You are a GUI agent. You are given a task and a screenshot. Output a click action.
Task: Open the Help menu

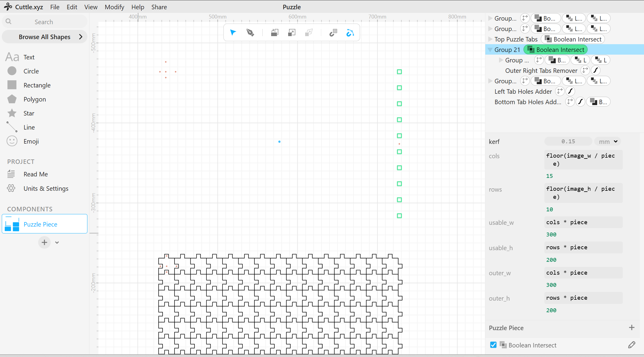pyautogui.click(x=138, y=7)
